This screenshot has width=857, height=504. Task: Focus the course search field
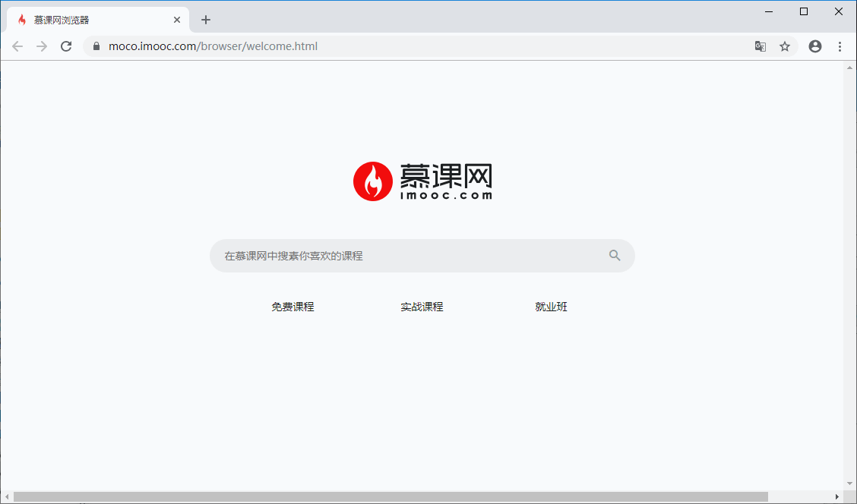point(422,256)
